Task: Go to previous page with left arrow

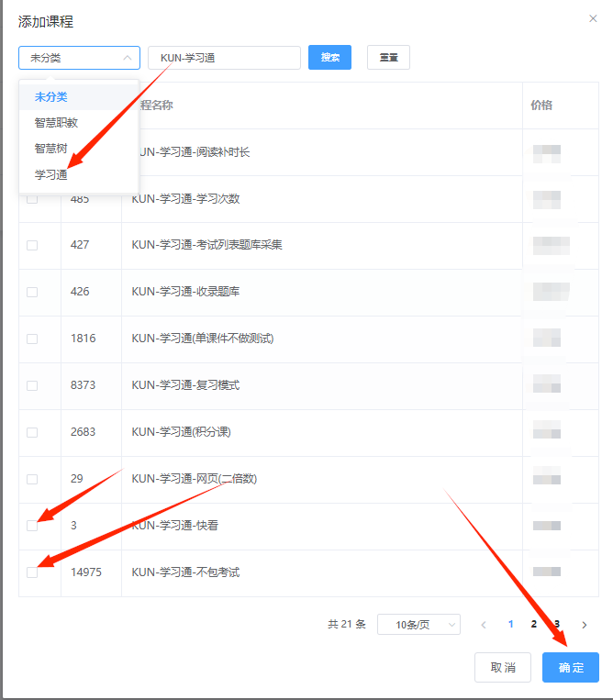Action: [x=484, y=625]
